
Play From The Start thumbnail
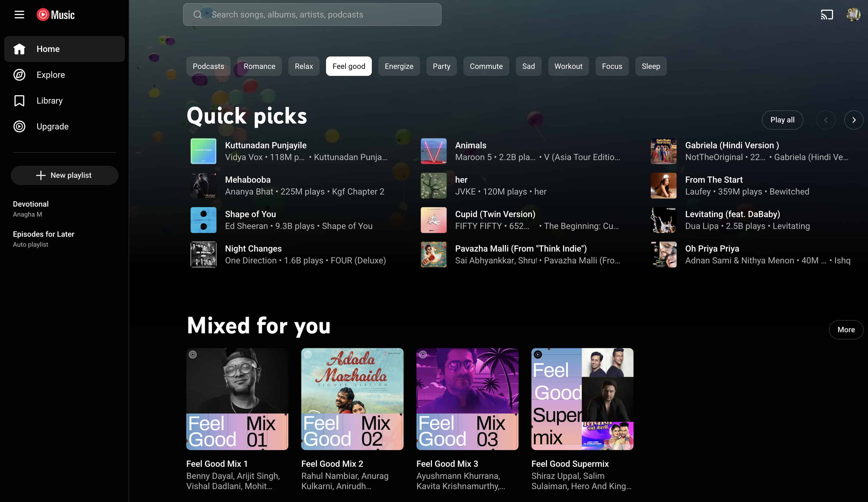pyautogui.click(x=663, y=185)
